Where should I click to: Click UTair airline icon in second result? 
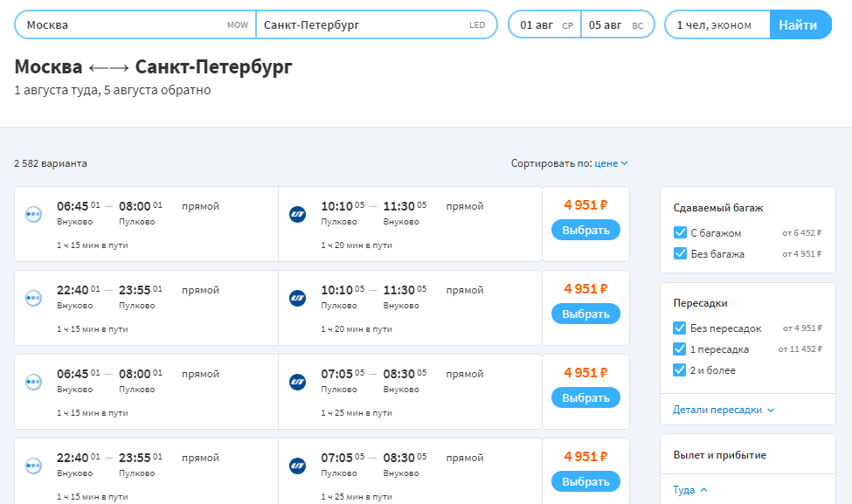[x=298, y=298]
